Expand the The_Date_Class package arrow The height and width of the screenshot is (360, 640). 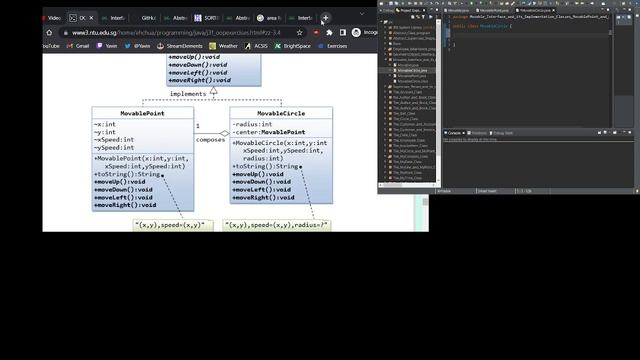click(385, 135)
